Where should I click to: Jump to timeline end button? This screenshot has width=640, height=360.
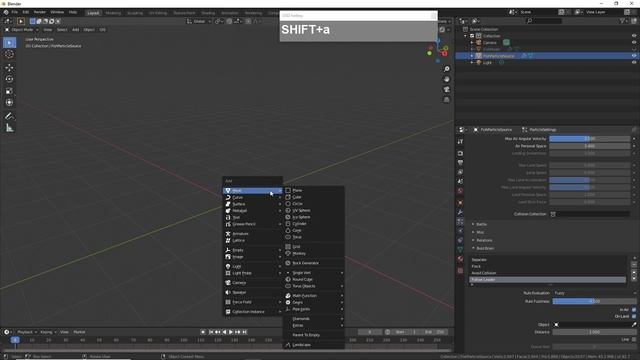[244, 332]
